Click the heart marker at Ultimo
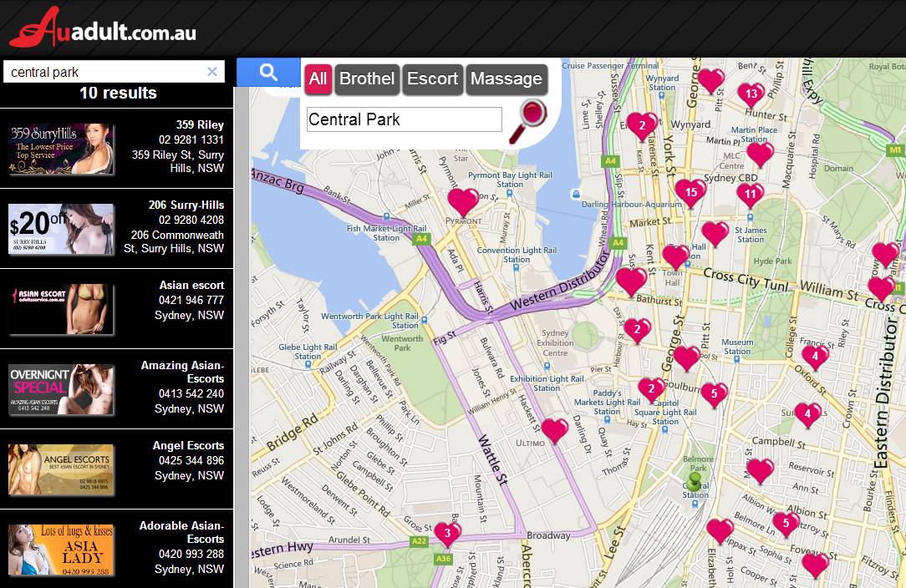Screen dimensions: 906x588 (554, 431)
